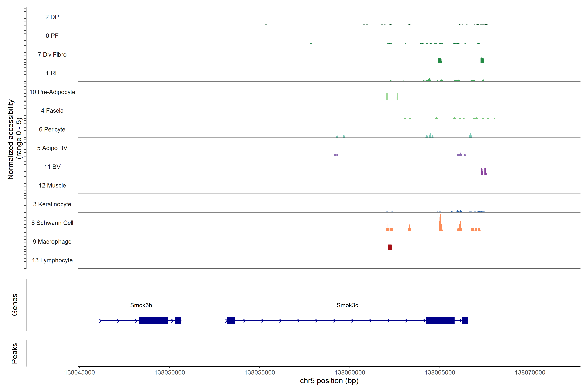The image size is (588, 392).
Task: Click the 138050000 axis tick label
Action: [x=170, y=373]
